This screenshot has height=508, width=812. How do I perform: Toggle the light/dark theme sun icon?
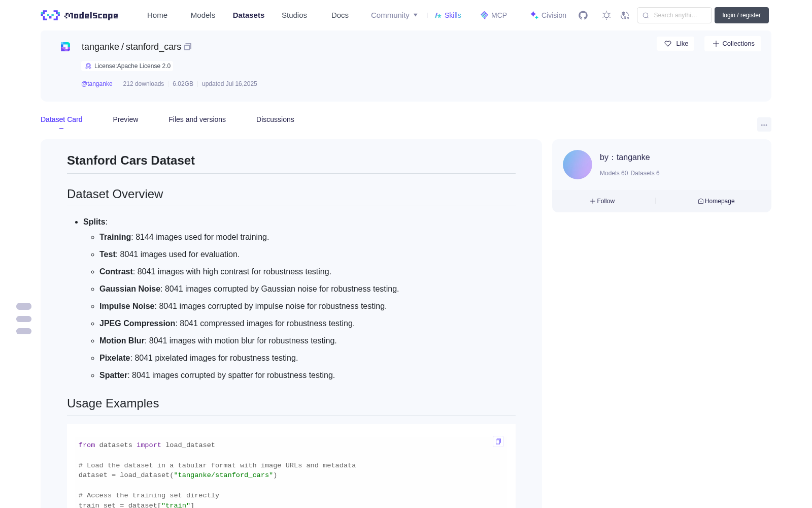(606, 15)
